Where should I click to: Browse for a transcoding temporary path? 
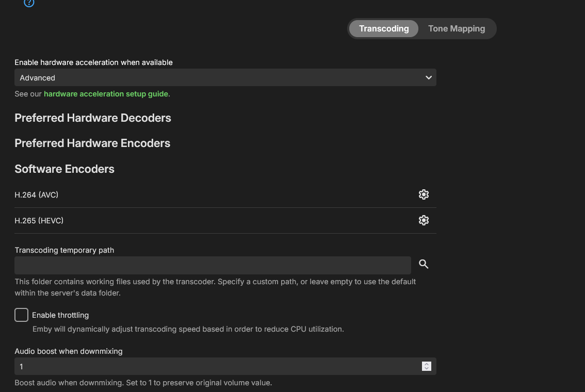pos(423,264)
